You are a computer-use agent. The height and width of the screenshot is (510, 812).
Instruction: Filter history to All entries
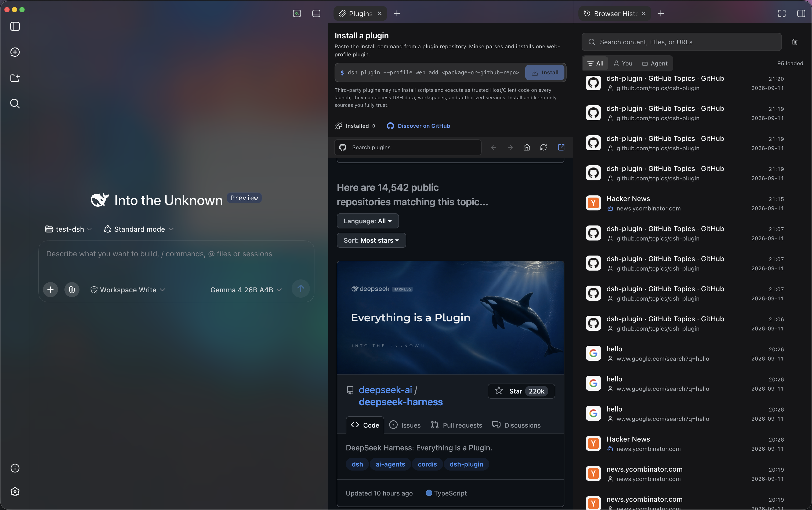(x=595, y=63)
